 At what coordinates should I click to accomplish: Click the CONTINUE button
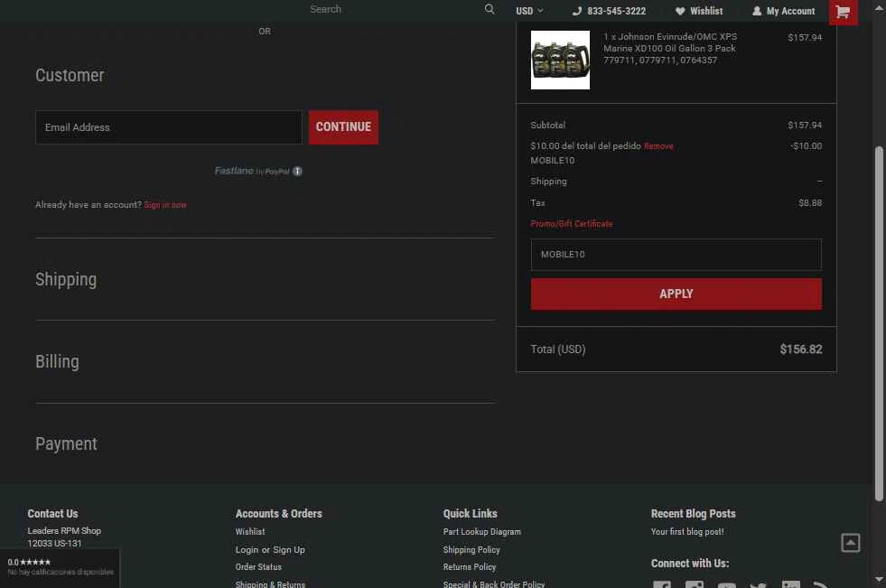(x=343, y=127)
